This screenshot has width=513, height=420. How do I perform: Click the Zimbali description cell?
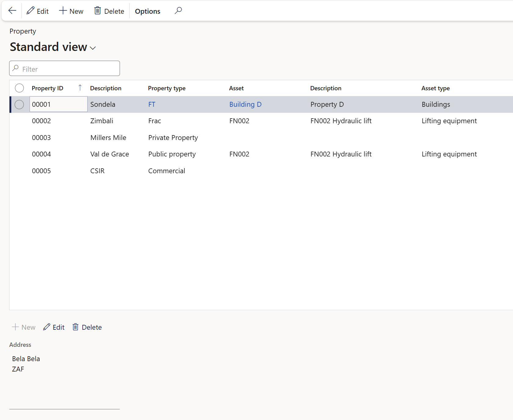[102, 121]
